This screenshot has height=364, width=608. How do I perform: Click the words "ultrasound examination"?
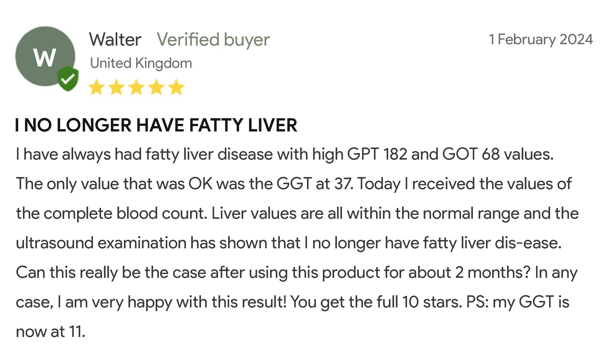[x=101, y=243]
